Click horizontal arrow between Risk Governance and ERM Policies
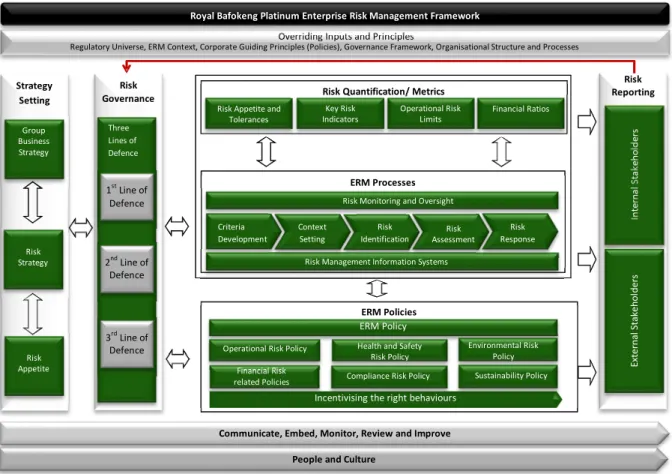Viewport: 672px width, 474px height. tap(177, 359)
